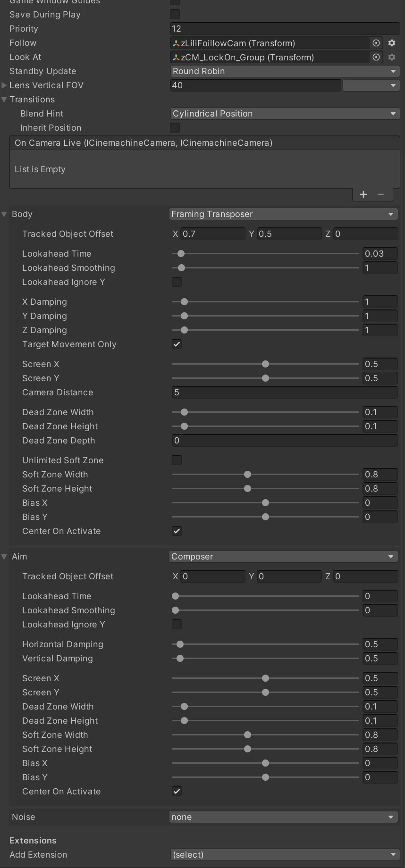Screen dimensions: 405x868
Task: Collapse the Transitions section
Action: point(4,99)
